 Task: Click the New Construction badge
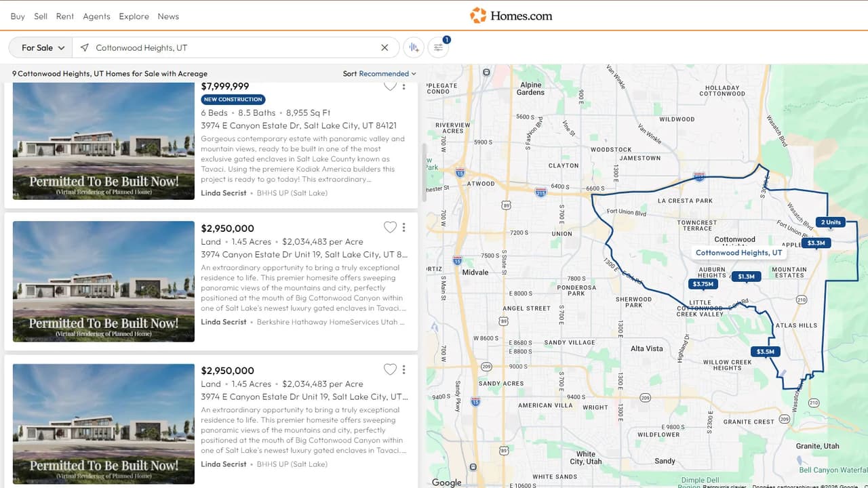[x=233, y=100]
